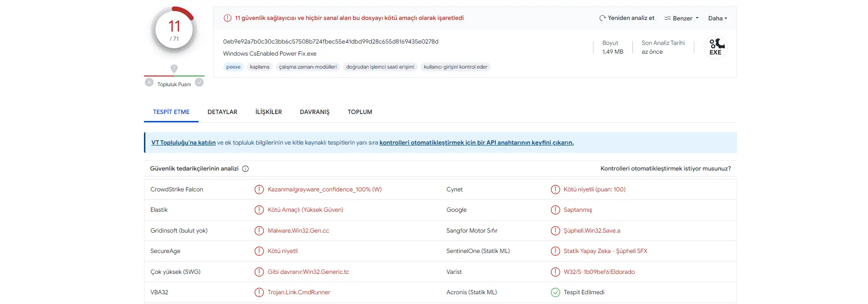Click the Çok yüksek (SWG) warning icon
868x304 pixels.
[259, 272]
